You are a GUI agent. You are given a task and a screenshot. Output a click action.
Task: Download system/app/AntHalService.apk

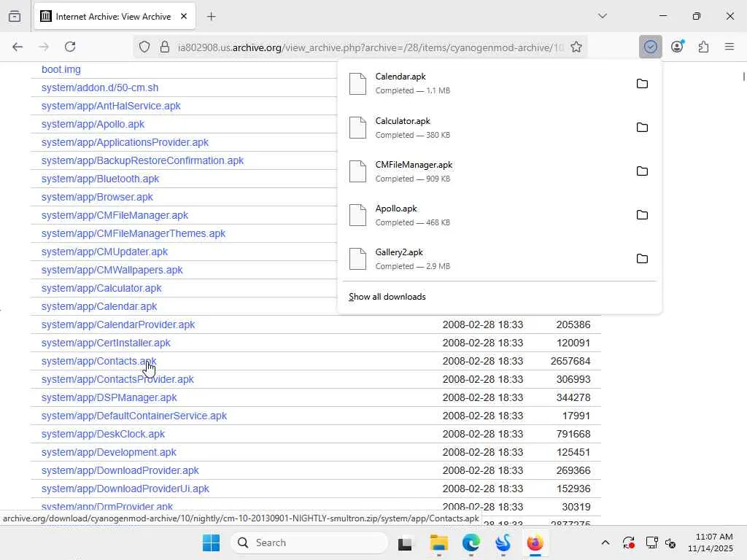(x=111, y=106)
